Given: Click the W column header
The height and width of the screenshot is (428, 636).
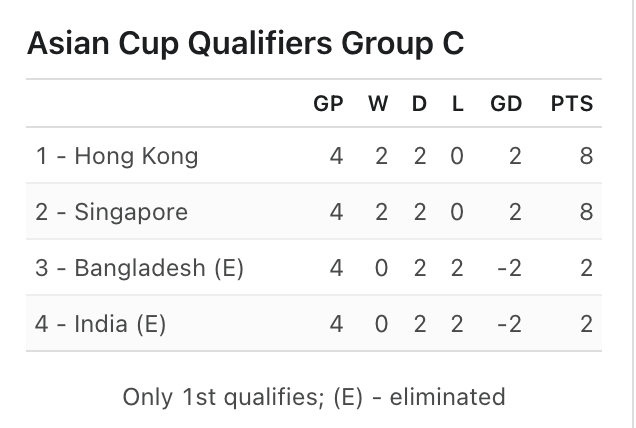Looking at the screenshot, I should pyautogui.click(x=379, y=104).
